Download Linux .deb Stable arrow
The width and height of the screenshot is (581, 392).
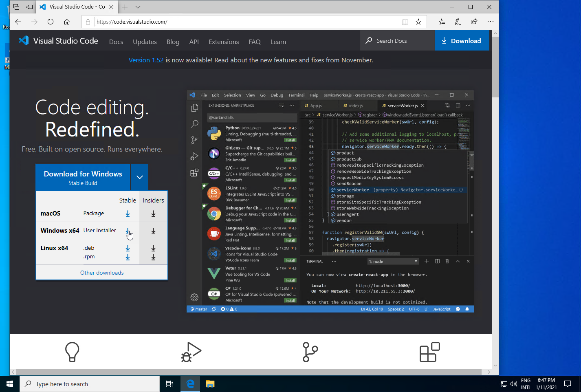[128, 248]
